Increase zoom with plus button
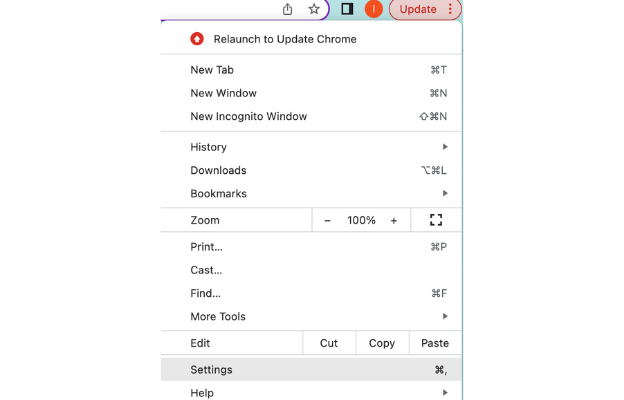624x400 pixels. tap(394, 220)
